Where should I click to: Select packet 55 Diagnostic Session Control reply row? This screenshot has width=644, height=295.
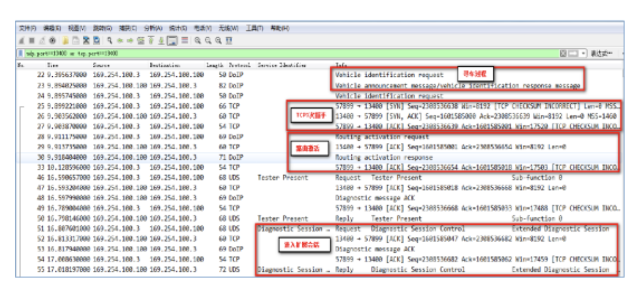(320, 270)
